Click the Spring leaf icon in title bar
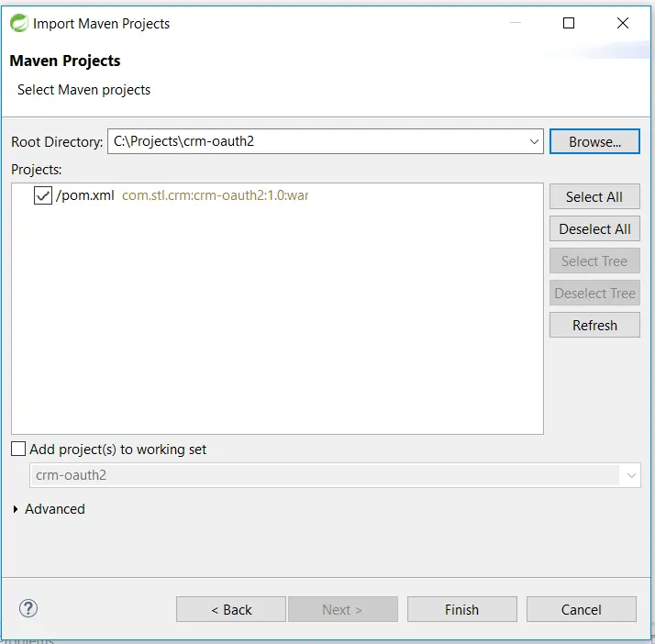Image resolution: width=655 pixels, height=644 pixels. 18,23
